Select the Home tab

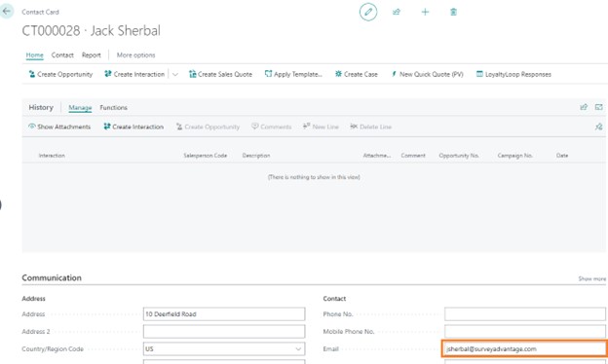[x=34, y=55]
